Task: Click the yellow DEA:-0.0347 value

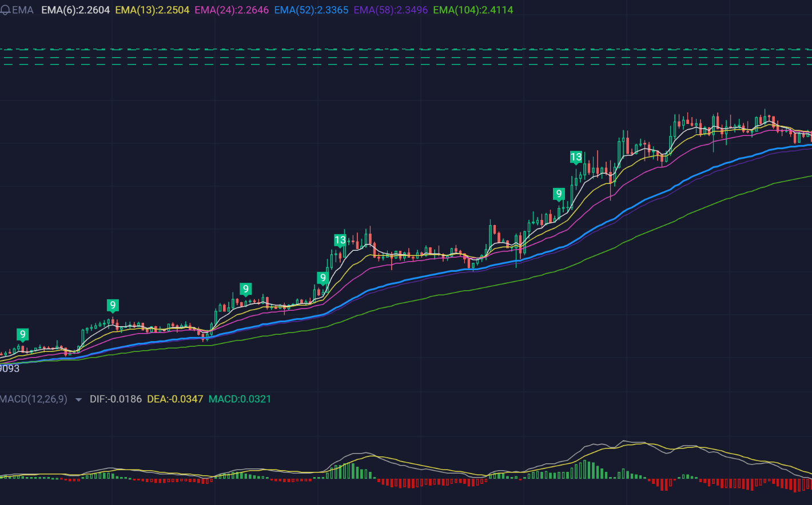Action: pos(175,399)
